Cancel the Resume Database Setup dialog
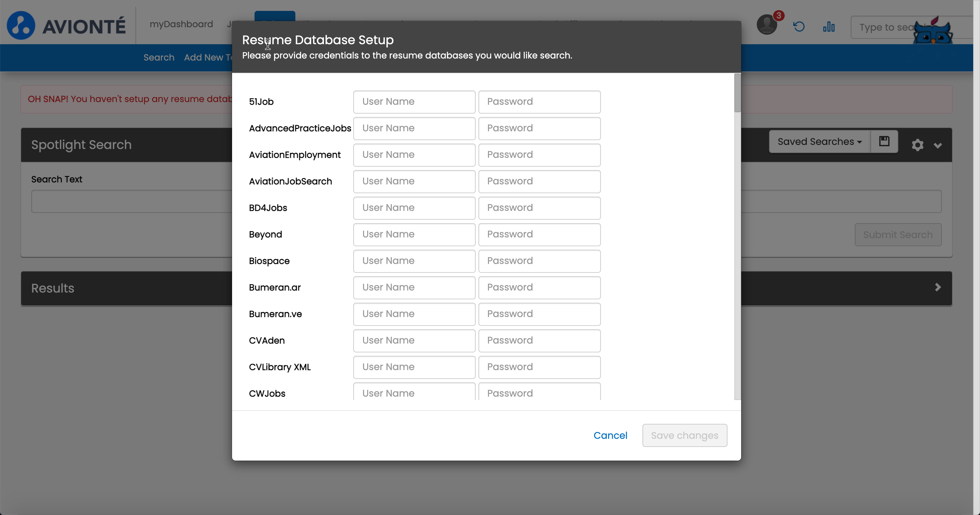Image resolution: width=980 pixels, height=515 pixels. click(x=610, y=435)
